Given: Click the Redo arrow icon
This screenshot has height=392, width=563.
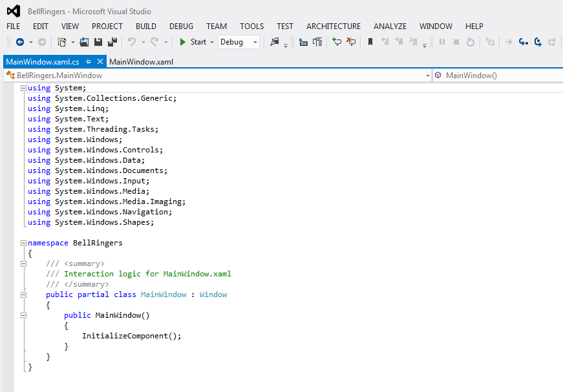Looking at the screenshot, I should tap(154, 42).
